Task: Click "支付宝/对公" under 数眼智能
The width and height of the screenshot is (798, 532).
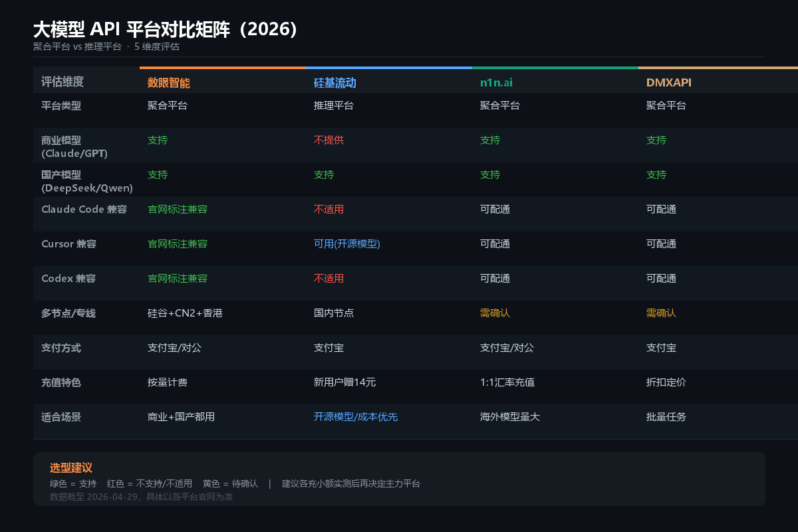Action: pos(174,347)
